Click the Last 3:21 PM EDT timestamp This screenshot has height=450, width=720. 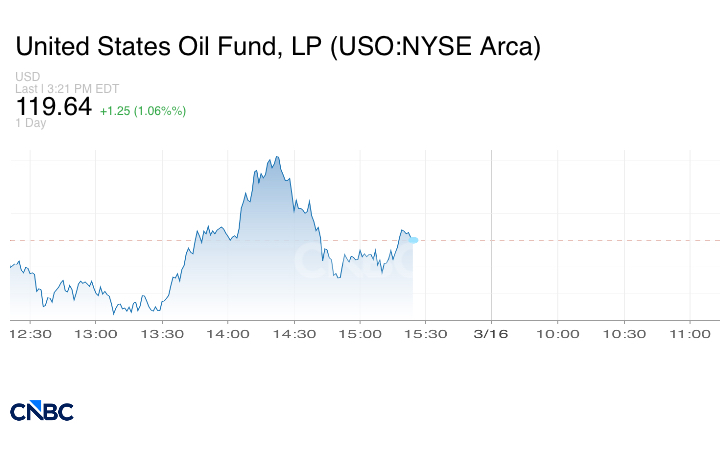67,88
